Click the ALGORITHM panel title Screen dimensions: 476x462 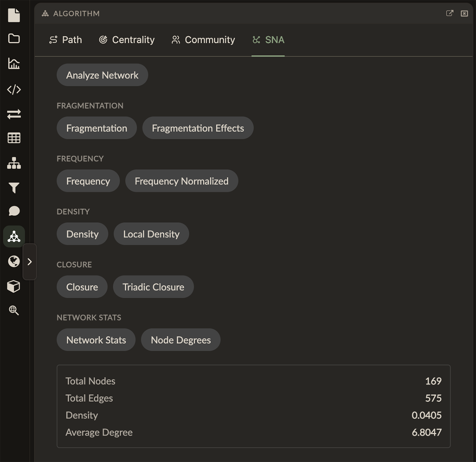(x=76, y=13)
